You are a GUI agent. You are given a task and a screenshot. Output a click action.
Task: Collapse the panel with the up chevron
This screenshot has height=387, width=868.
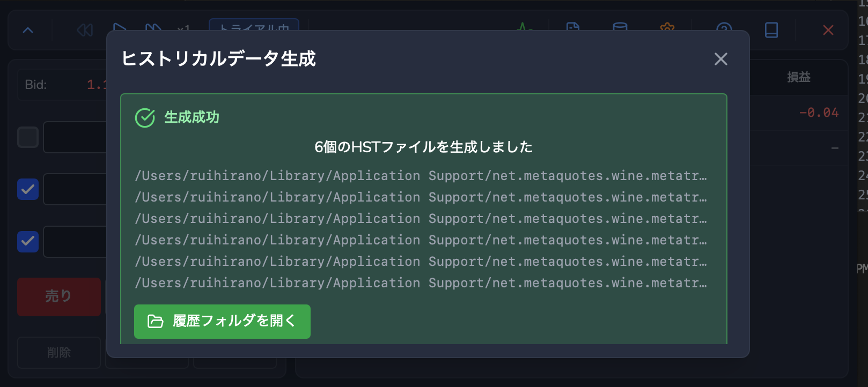(28, 31)
